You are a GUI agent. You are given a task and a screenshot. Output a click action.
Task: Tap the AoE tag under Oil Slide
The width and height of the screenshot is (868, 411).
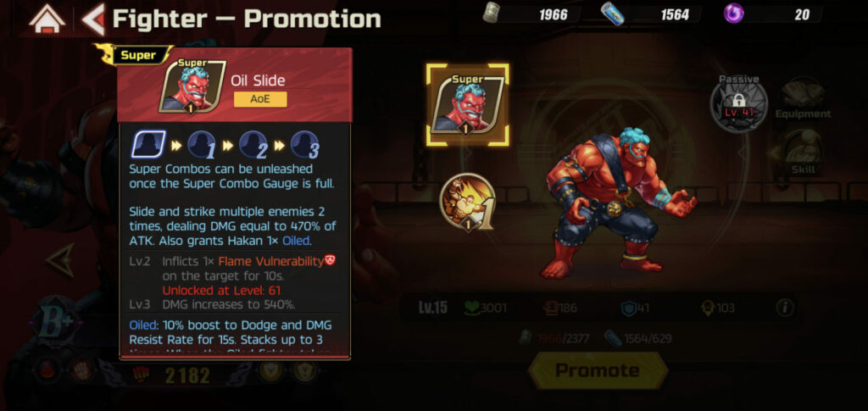260,99
